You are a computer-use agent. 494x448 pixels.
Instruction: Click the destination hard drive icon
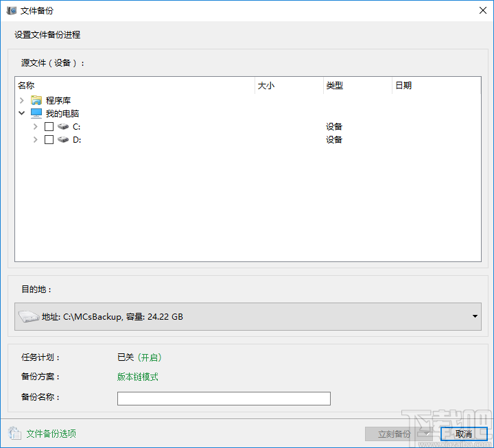[x=29, y=316]
